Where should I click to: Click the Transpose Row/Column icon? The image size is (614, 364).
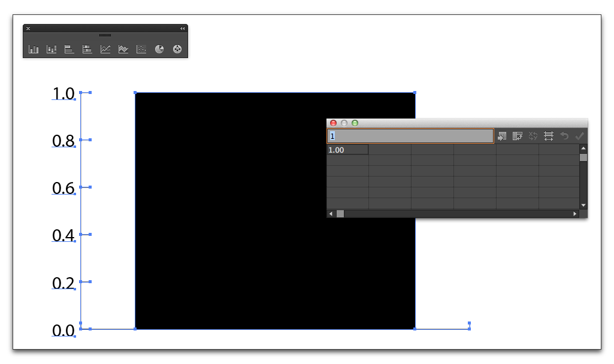pyautogui.click(x=518, y=136)
